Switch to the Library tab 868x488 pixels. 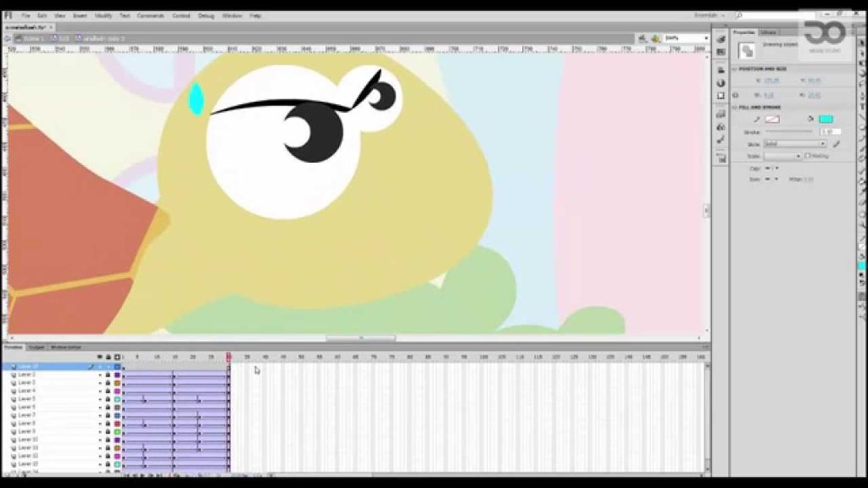[x=768, y=33]
